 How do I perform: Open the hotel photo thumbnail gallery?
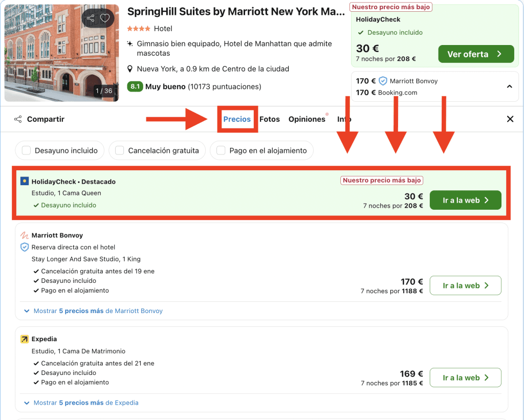point(61,51)
